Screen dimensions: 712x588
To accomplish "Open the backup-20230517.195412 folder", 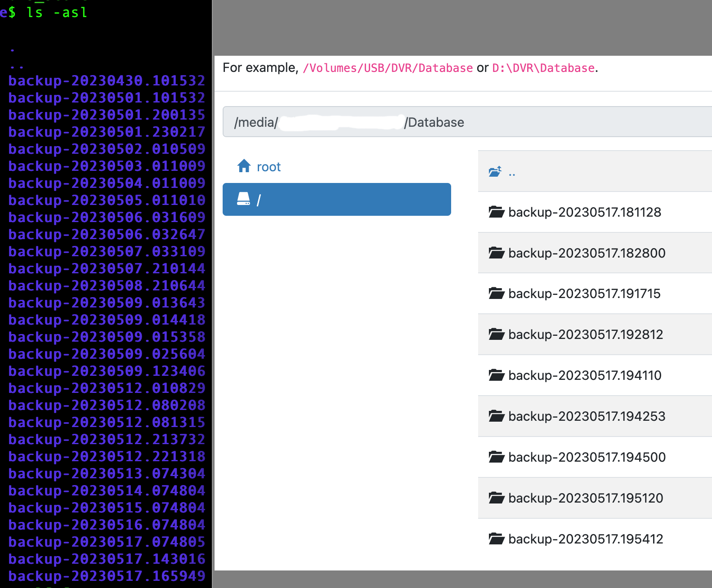I will pyautogui.click(x=586, y=539).
